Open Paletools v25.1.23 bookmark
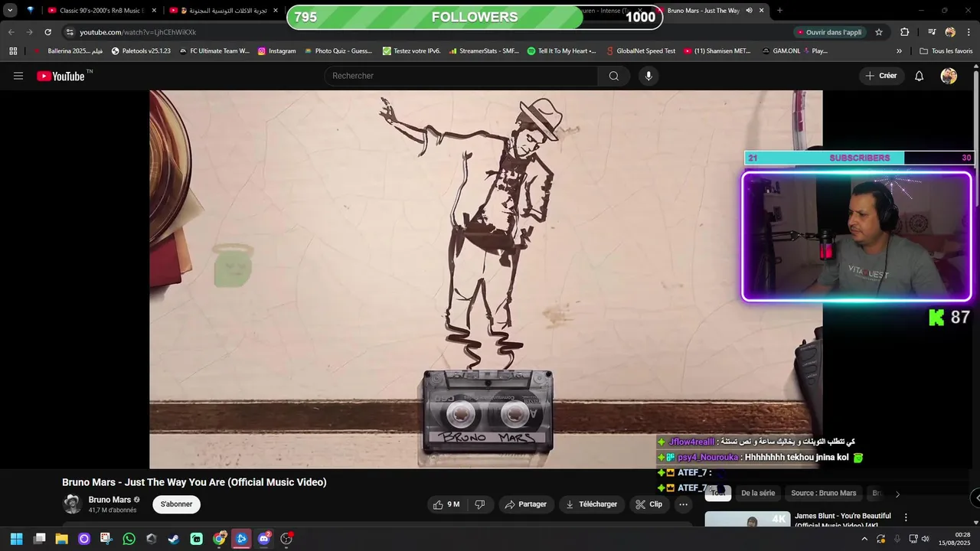980x551 pixels. pos(141,51)
